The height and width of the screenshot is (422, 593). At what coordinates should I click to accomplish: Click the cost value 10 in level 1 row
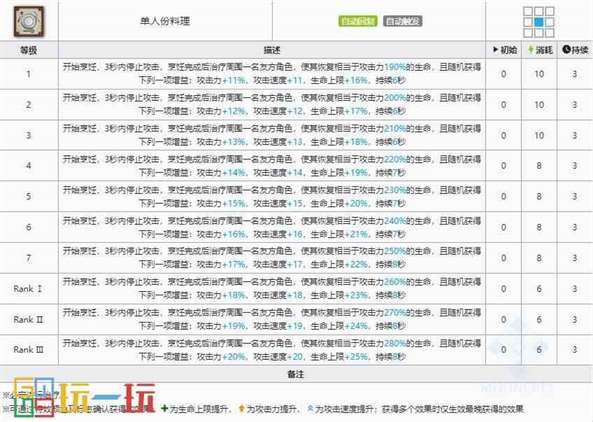pos(539,74)
